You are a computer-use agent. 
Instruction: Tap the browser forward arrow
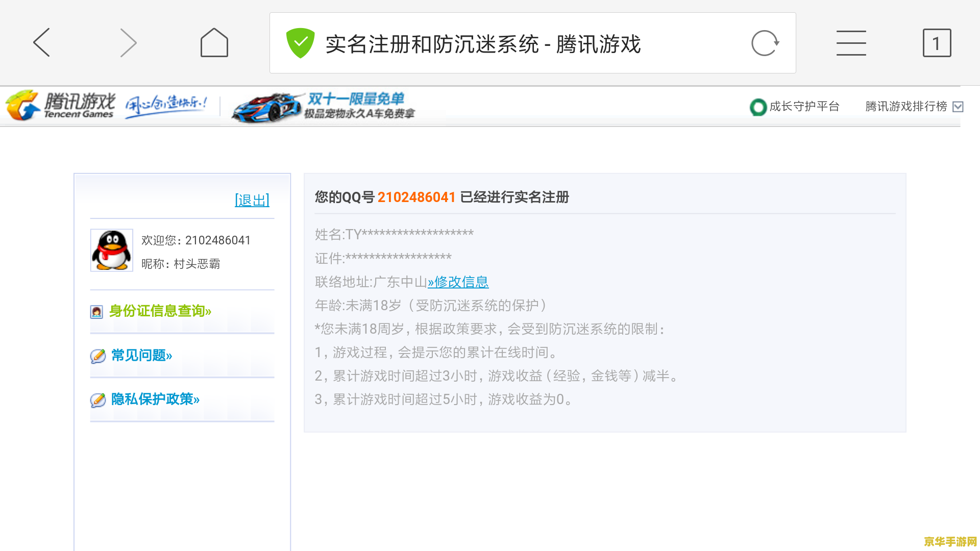click(x=128, y=42)
